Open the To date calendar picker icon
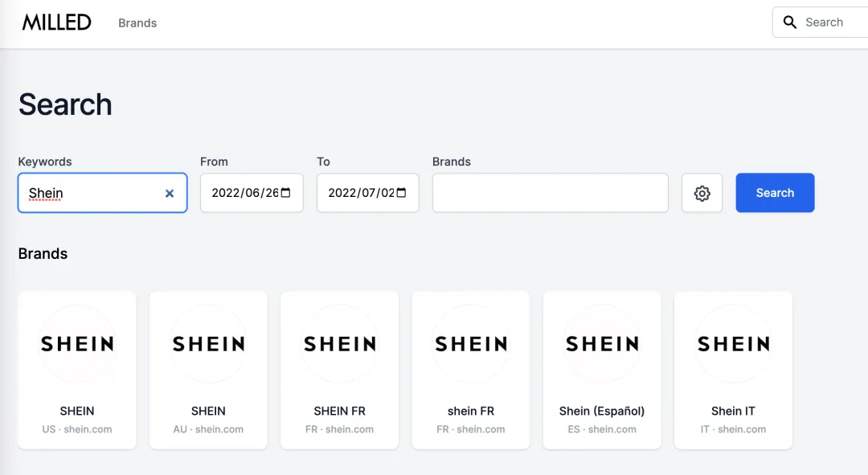This screenshot has width=868, height=475. point(401,193)
